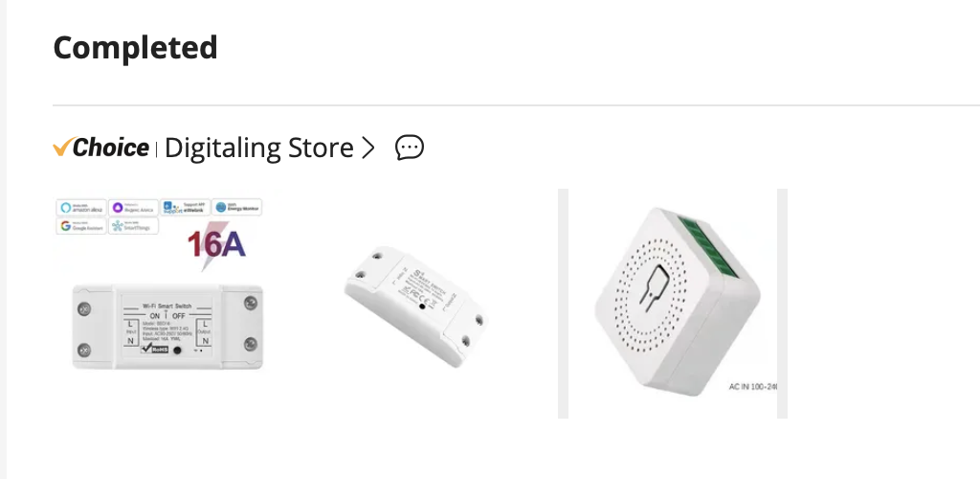980x479 pixels.
Task: Click the green terminal block on mini switch
Action: tap(710, 247)
